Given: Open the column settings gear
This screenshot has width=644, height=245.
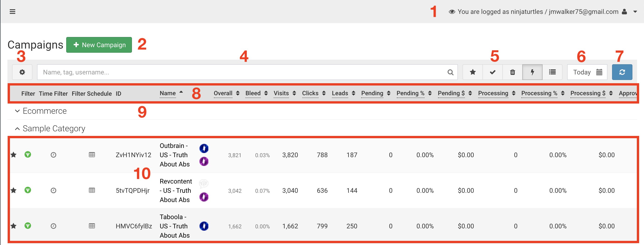Looking at the screenshot, I should click(22, 72).
